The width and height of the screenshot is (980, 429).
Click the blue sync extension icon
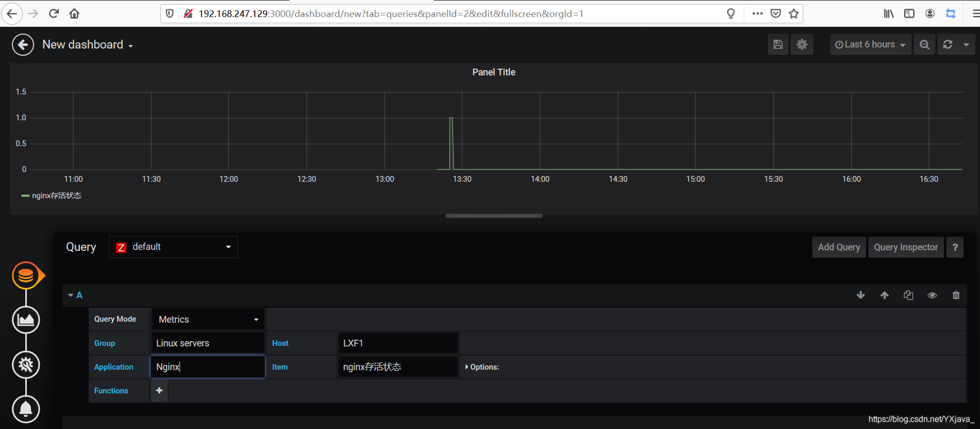[x=951, y=13]
